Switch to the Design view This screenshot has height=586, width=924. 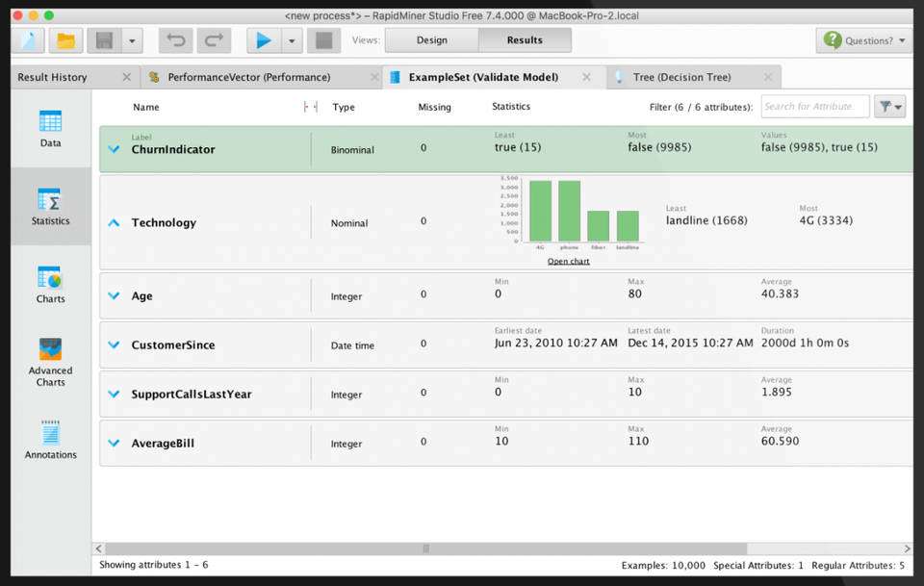[431, 40]
